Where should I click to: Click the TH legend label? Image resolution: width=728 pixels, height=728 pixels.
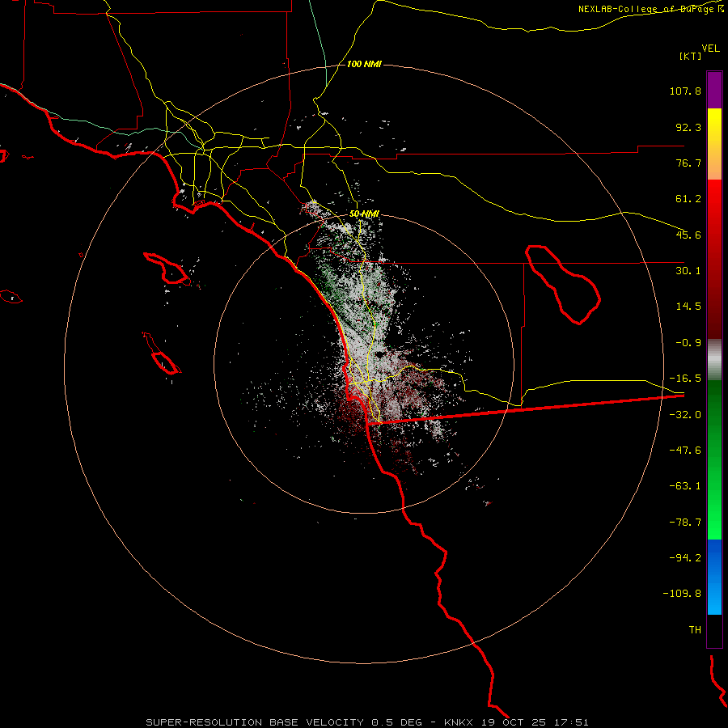pyautogui.click(x=695, y=630)
